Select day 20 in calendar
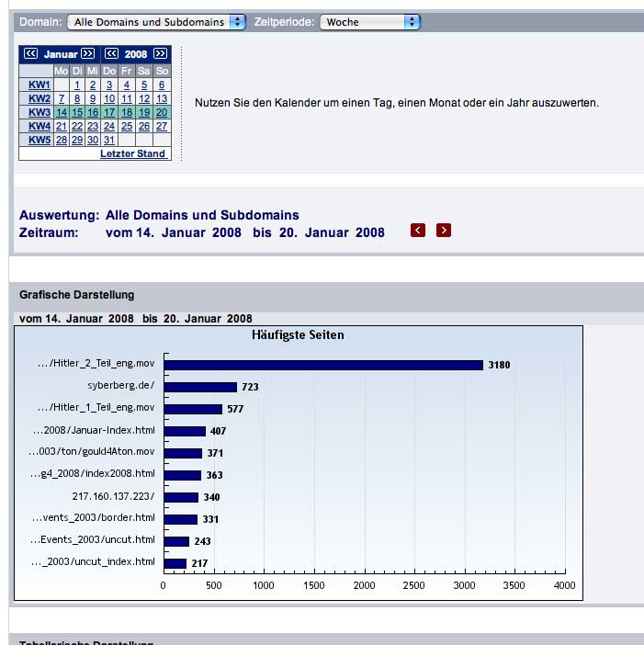This screenshot has height=645, width=644. click(162, 112)
